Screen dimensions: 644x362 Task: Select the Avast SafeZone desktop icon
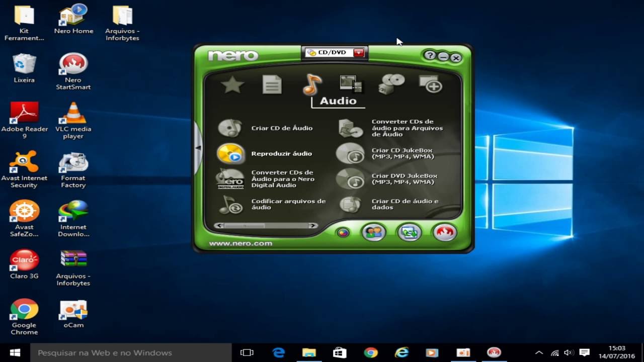[24, 219]
